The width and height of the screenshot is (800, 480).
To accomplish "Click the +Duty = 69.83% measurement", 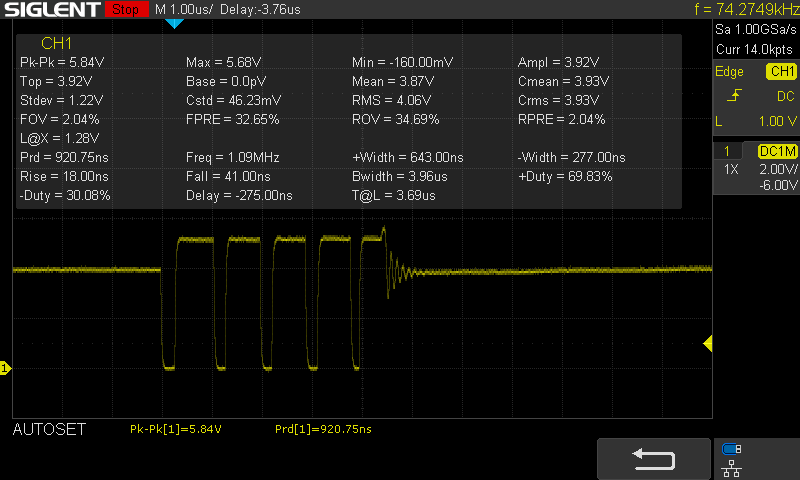I will (565, 176).
